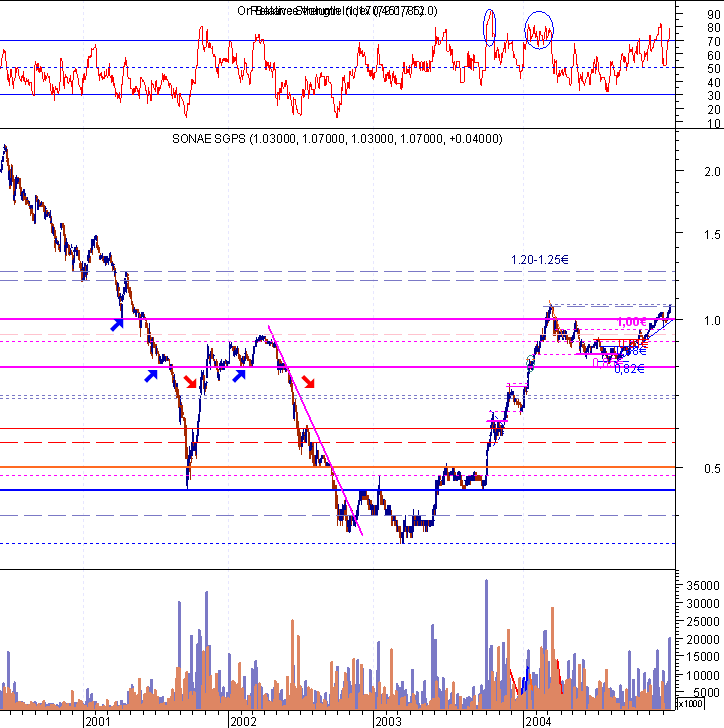Click the 30 level on RSI axis

coord(714,96)
